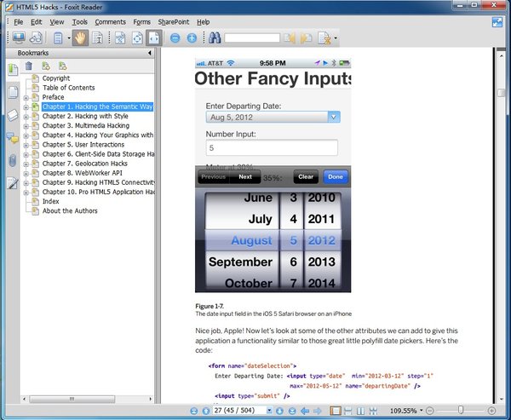
Task: Open the 109.55% zoom level dropdown
Action: 422,411
